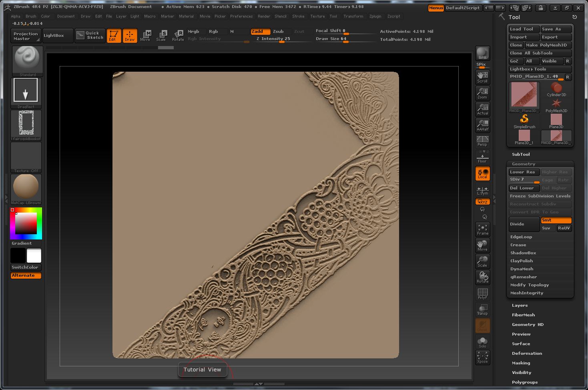Click the AAHalf icon

click(x=483, y=125)
